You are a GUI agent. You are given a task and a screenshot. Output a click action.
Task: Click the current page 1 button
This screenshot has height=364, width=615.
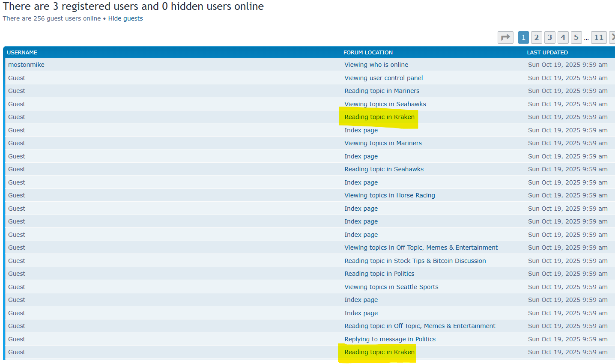coord(523,37)
